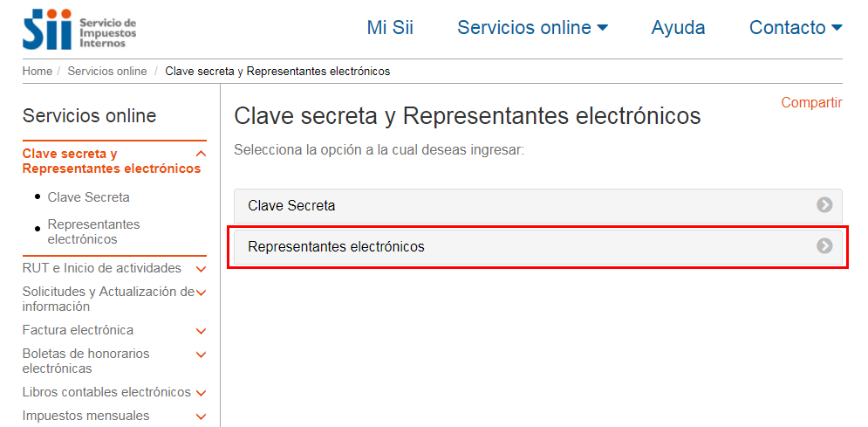
Task: Expand the Factura electrónica sidebar section
Action: (x=201, y=331)
